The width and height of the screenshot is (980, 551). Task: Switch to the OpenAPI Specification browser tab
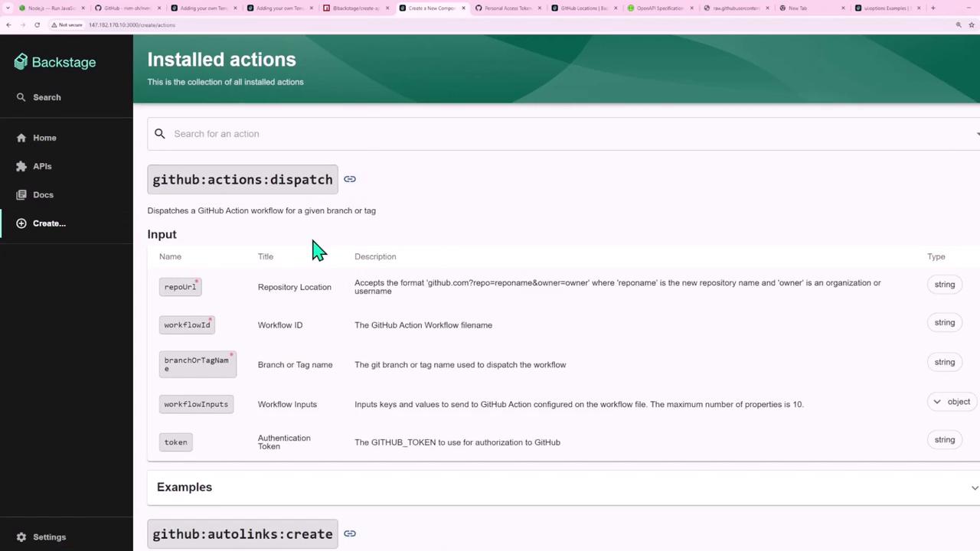click(658, 8)
